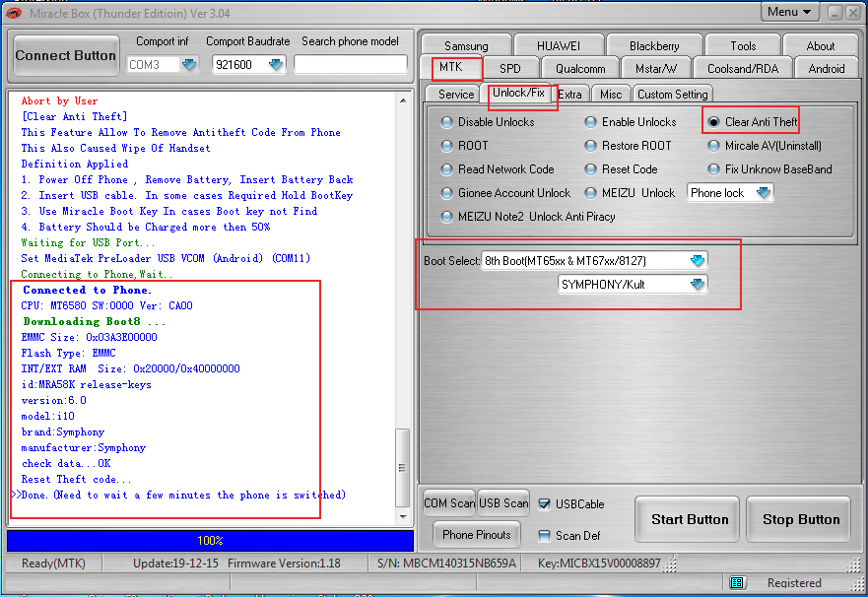Open Phone Pinouts
868x597 pixels.
click(477, 535)
